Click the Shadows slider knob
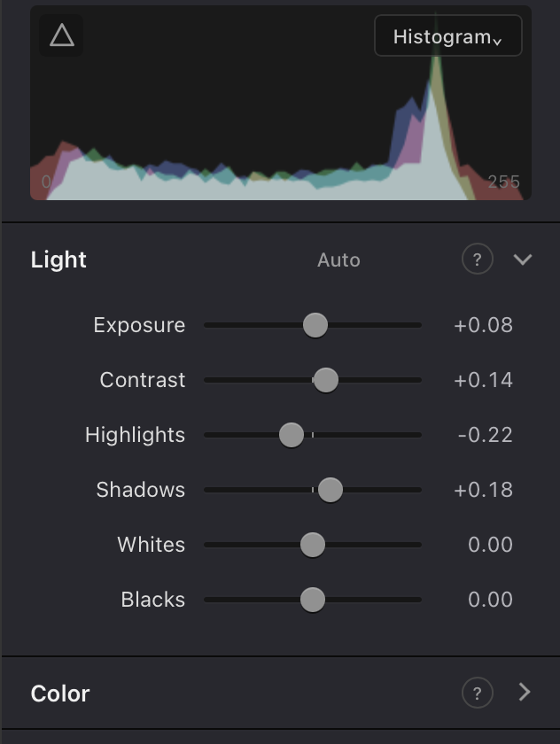The image size is (560, 744). tap(330, 490)
